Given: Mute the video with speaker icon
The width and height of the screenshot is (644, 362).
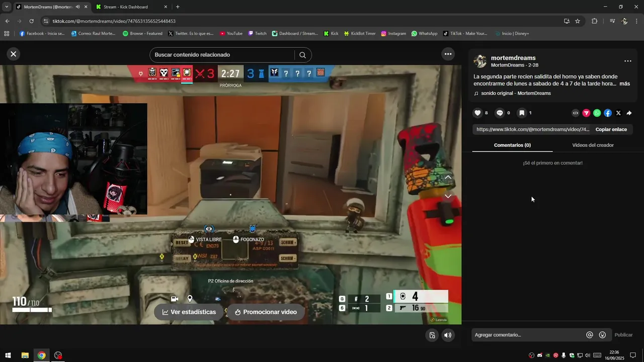Looking at the screenshot, I should 448,335.
